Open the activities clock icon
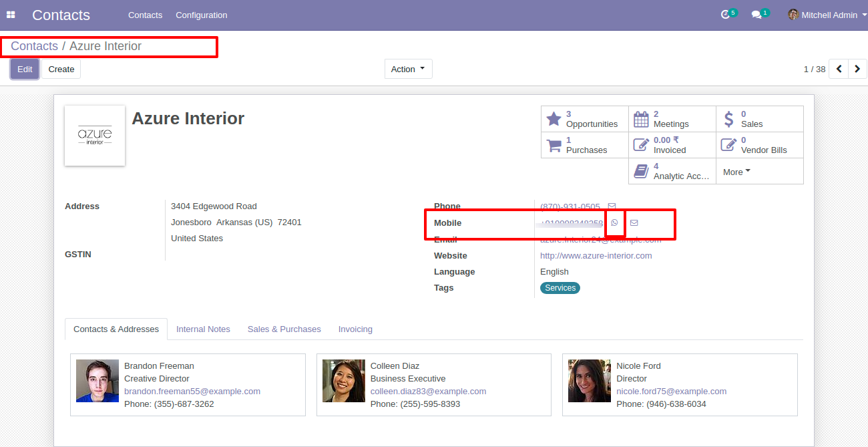This screenshot has height=447, width=868. (x=726, y=15)
